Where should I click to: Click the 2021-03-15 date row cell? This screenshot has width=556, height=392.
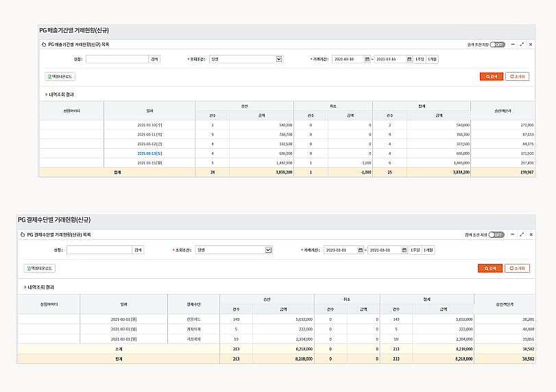(x=149, y=163)
